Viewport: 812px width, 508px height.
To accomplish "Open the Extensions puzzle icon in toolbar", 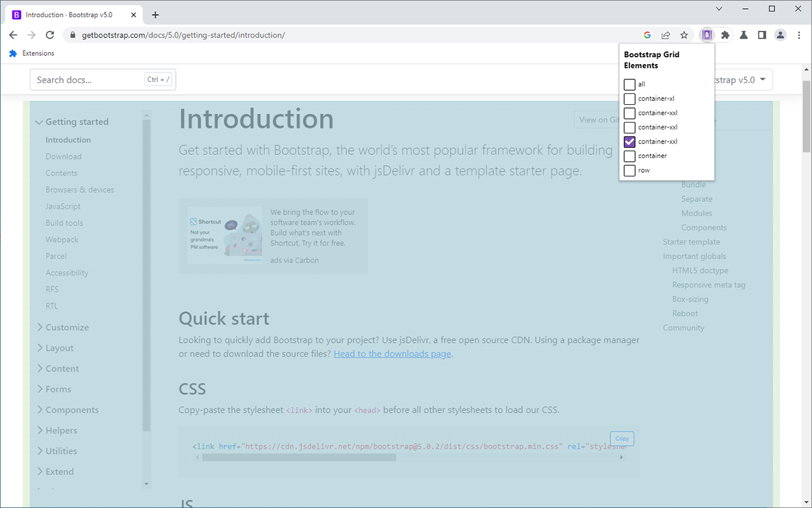I will coord(725,35).
